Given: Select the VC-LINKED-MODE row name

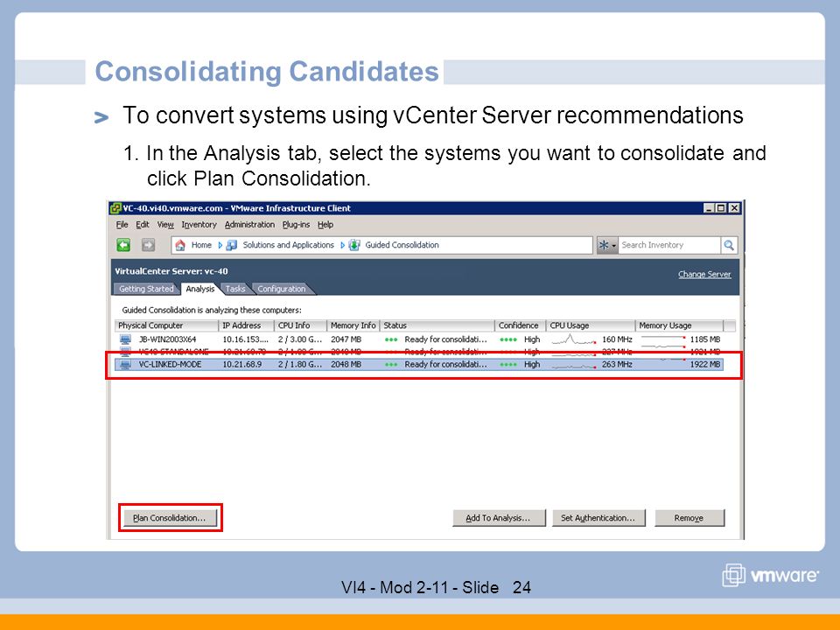Looking at the screenshot, I should tap(170, 364).
